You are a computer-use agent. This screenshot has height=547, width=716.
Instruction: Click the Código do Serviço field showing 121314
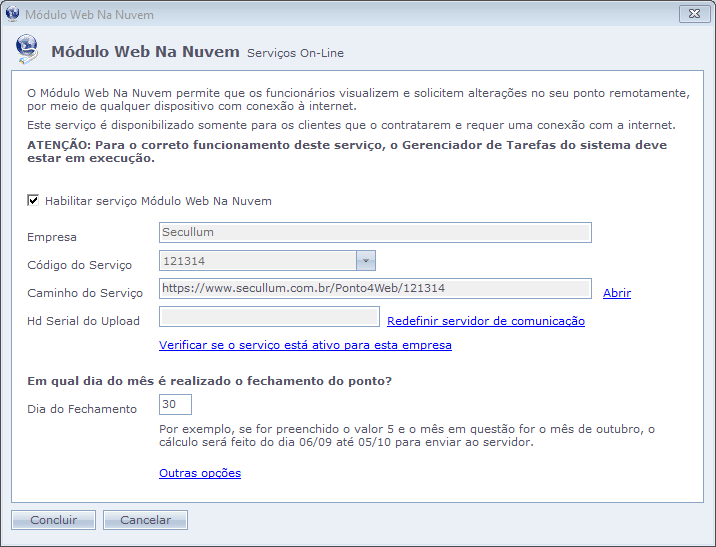tap(257, 261)
